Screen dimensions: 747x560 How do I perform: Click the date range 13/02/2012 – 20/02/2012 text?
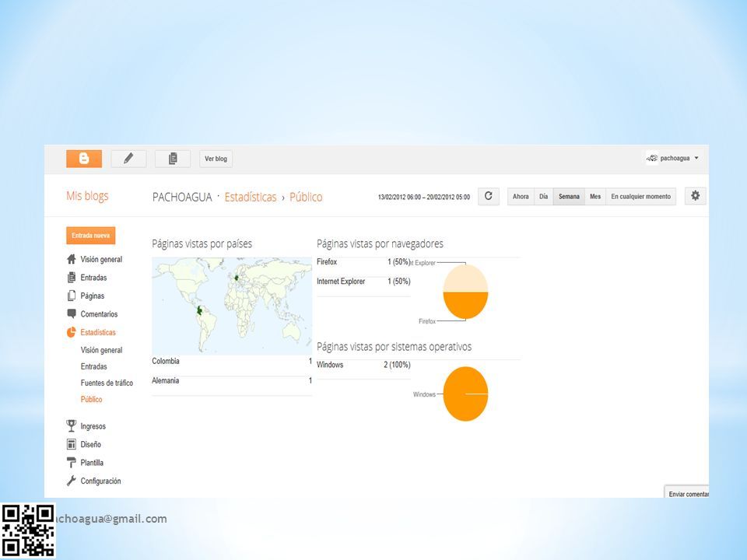pos(424,197)
